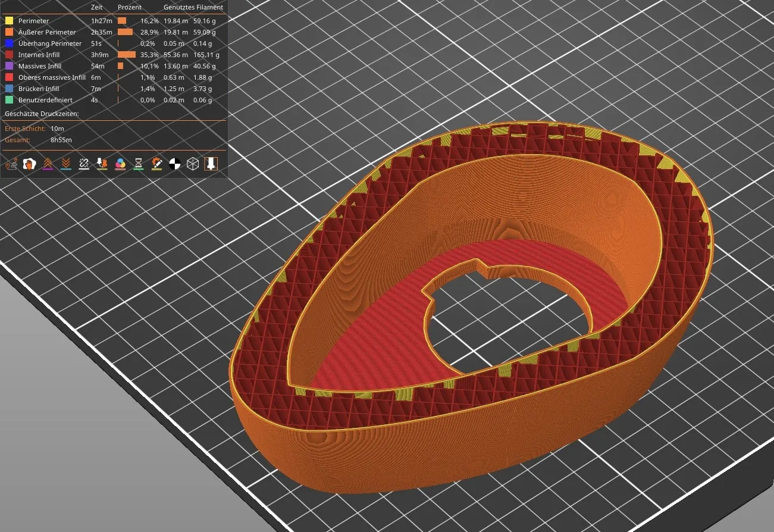Screen dimensions: 774x532
Task: Click the 59.16 g filament weight
Action: click(x=205, y=21)
